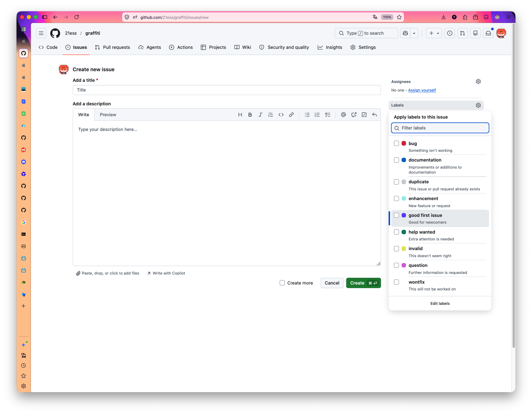Open the Create new plus dropdown

[434, 33]
